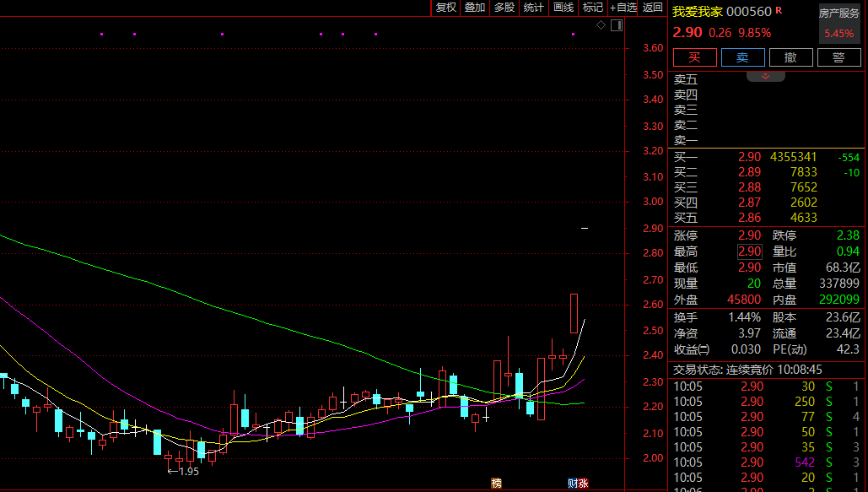Click the 1.95 low price label
This screenshot has height=492, width=868.
pos(189,472)
